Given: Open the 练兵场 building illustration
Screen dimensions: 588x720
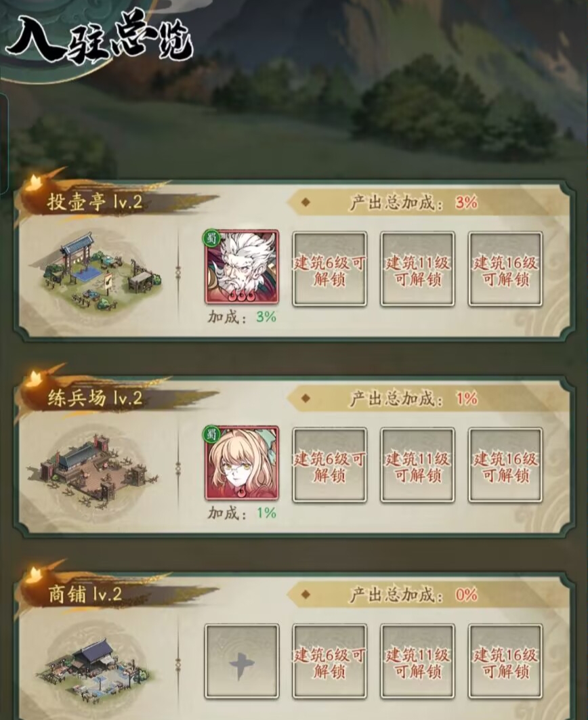Looking at the screenshot, I should pyautogui.click(x=96, y=468).
